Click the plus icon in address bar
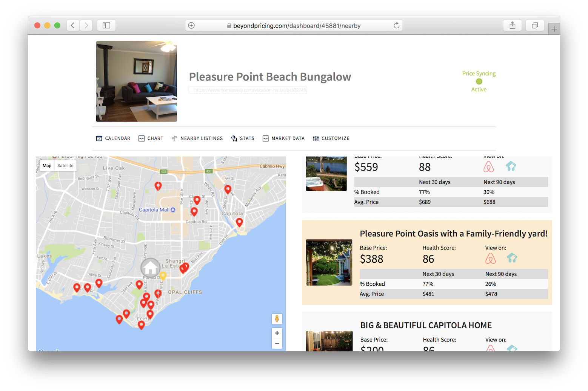 pos(191,25)
